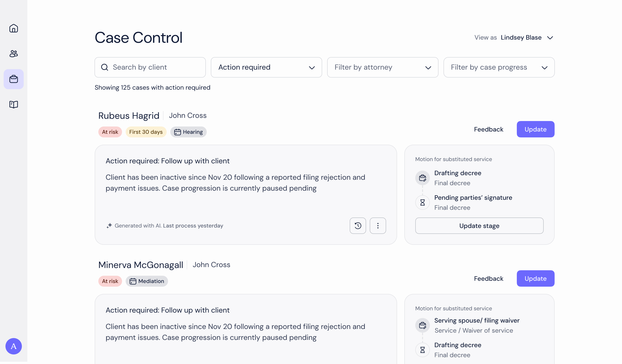Click Hagrid's 'Action required: Follow up with client' heading
The image size is (622, 364).
pyautogui.click(x=168, y=161)
